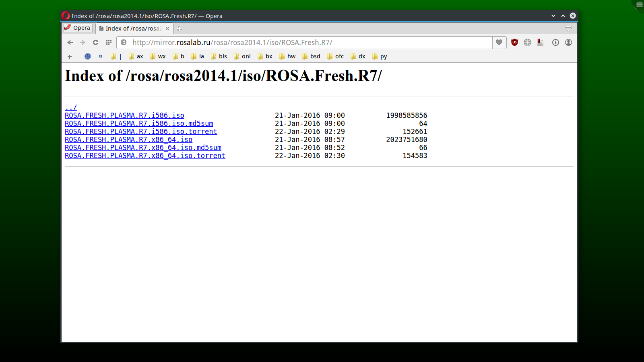Image resolution: width=644 pixels, height=362 pixels.
Task: Focus the address bar URL field
Action: point(310,43)
